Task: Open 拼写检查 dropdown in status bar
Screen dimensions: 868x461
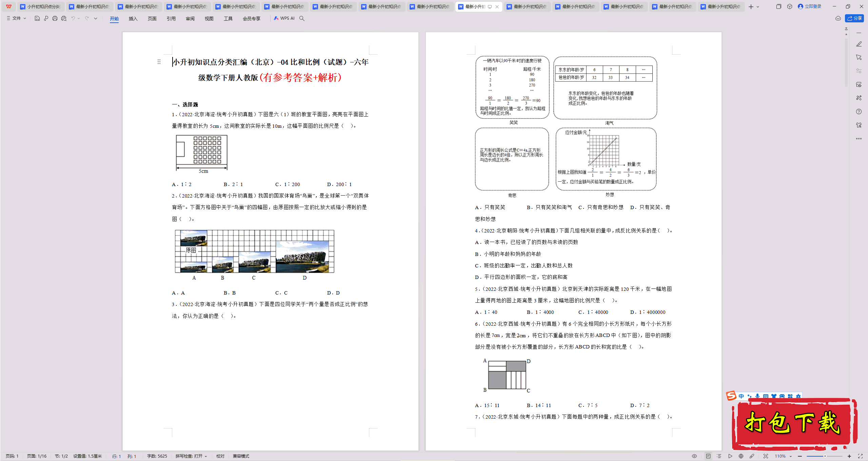Action: pyautogui.click(x=191, y=456)
